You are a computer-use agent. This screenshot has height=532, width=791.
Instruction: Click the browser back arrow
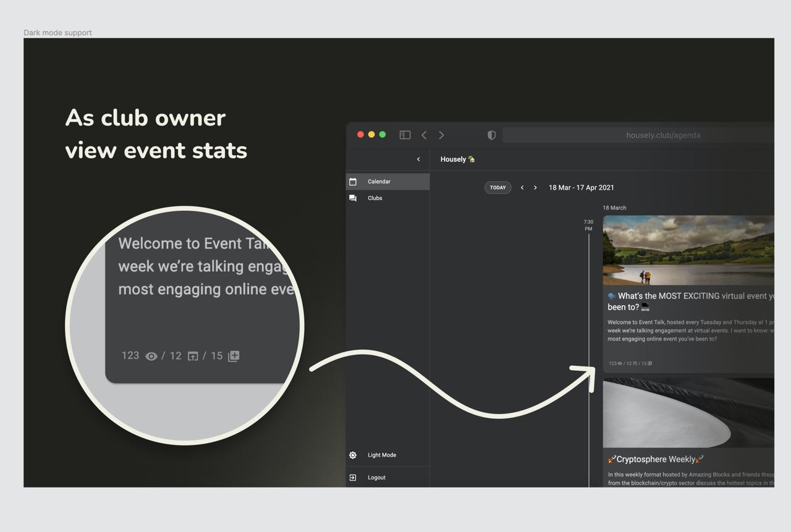pos(424,135)
